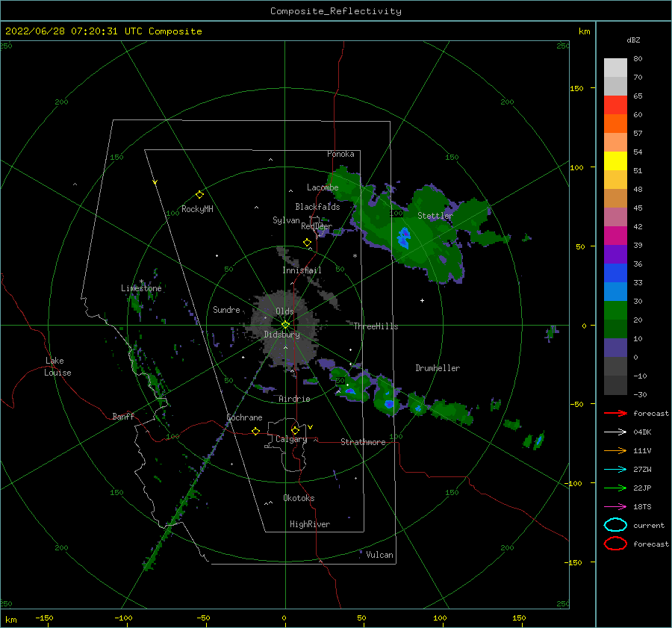Viewport: 672px width, 628px height.
Task: Pick the bright yellow 51–54 dBZ swatch
Action: tap(615, 161)
